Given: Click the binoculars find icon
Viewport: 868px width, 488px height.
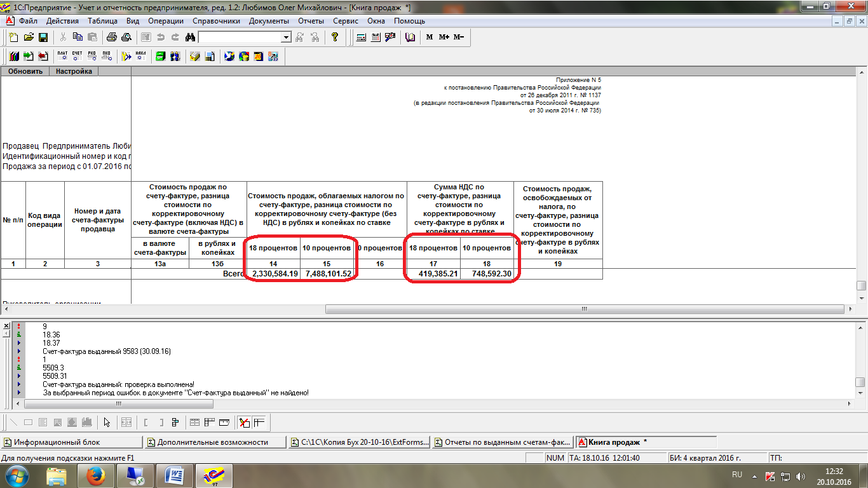Looking at the screenshot, I should (189, 37).
